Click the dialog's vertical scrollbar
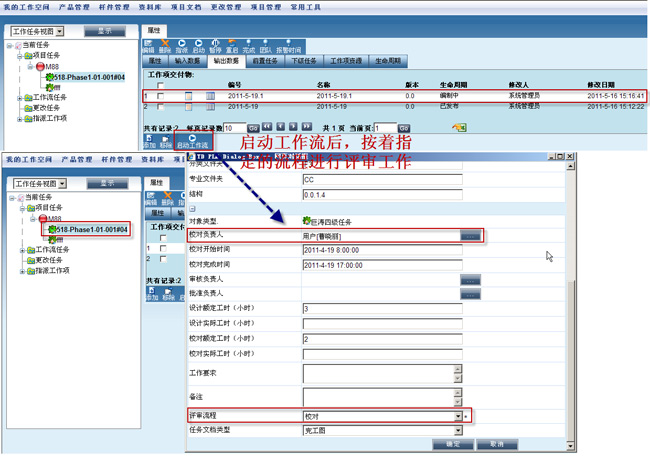 572,300
